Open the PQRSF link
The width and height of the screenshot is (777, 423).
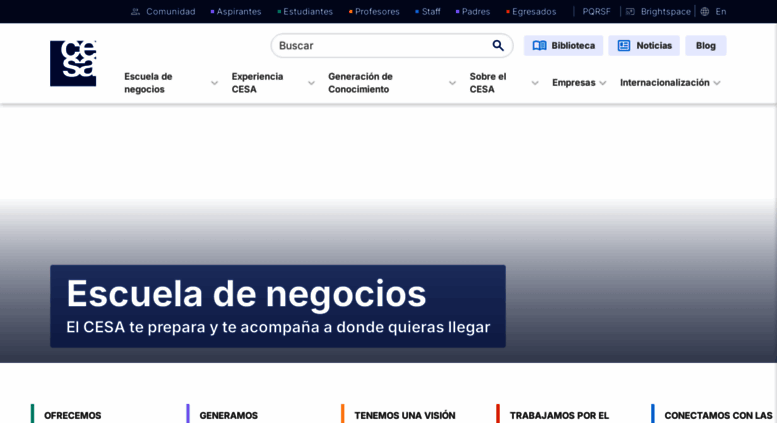pos(597,11)
